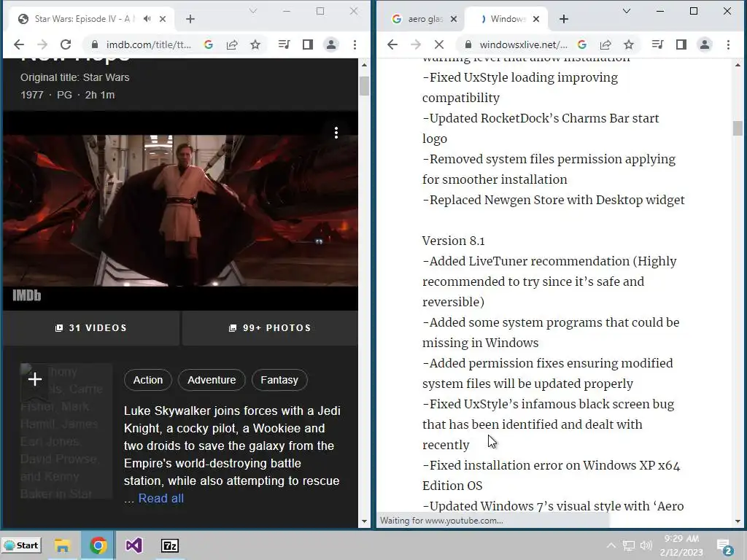Click windowsxlive.net address bar
Viewport: 747px width, 560px height.
(x=523, y=44)
